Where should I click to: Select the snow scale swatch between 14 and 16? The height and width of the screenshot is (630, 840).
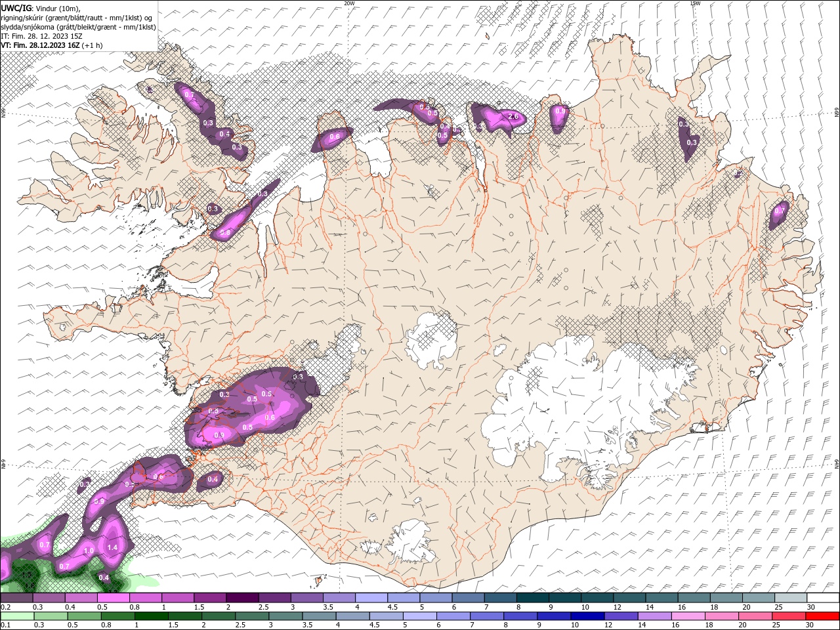[x=661, y=598]
